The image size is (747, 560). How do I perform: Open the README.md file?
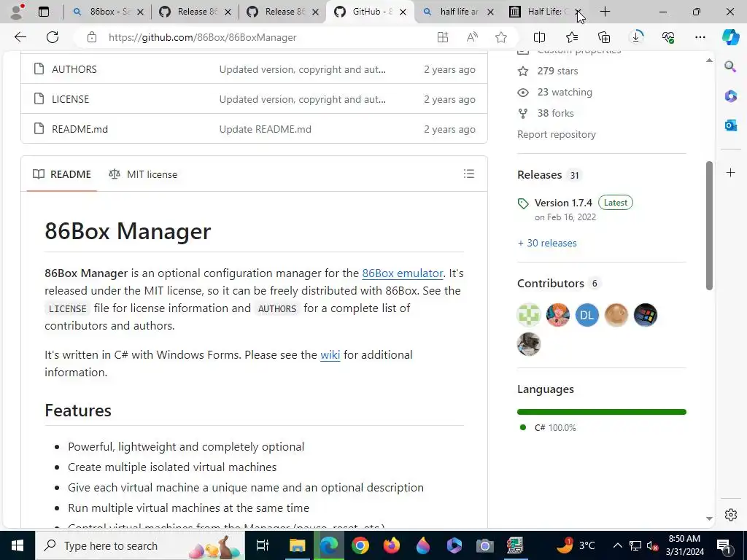(80, 129)
